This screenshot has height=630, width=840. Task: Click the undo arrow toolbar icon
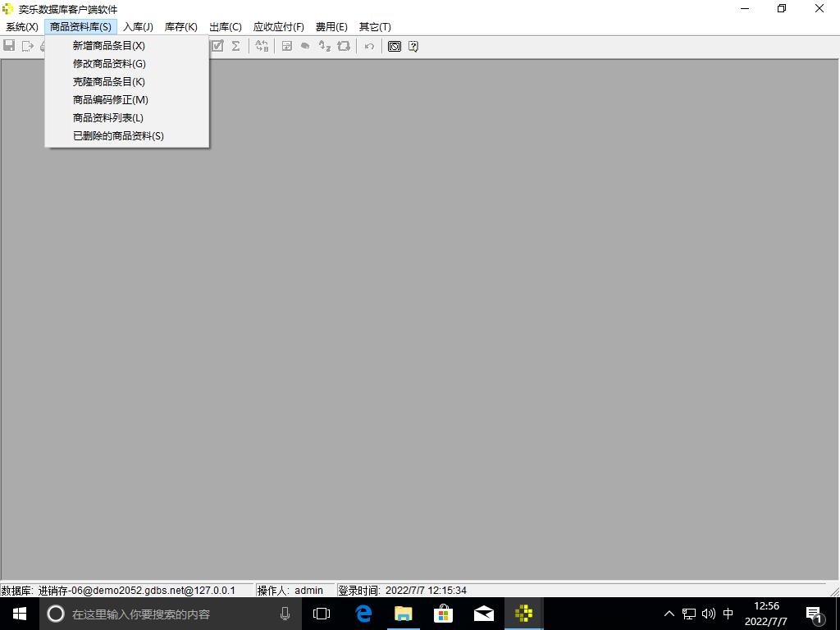tap(369, 46)
